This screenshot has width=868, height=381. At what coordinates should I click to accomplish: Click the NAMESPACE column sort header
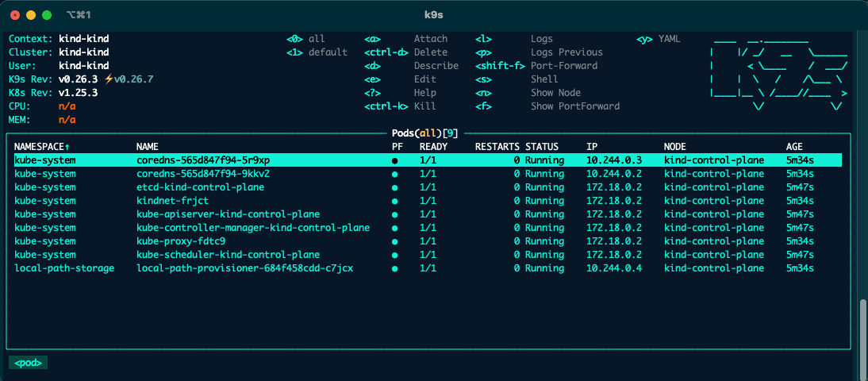click(42, 147)
